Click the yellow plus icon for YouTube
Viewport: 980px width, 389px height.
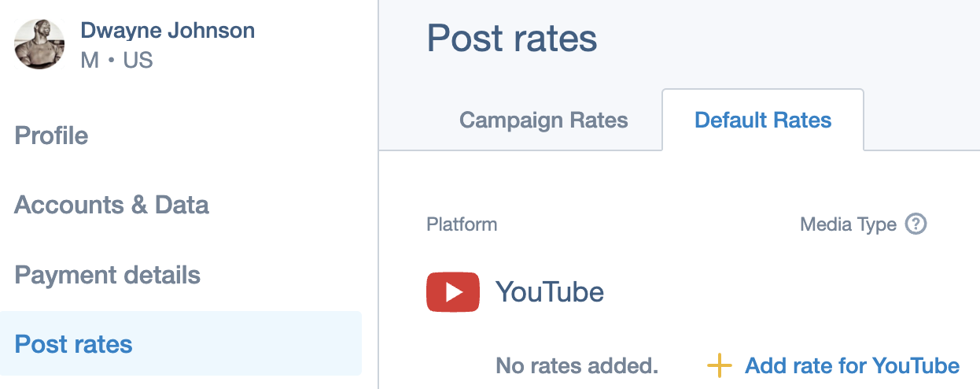coord(719,365)
